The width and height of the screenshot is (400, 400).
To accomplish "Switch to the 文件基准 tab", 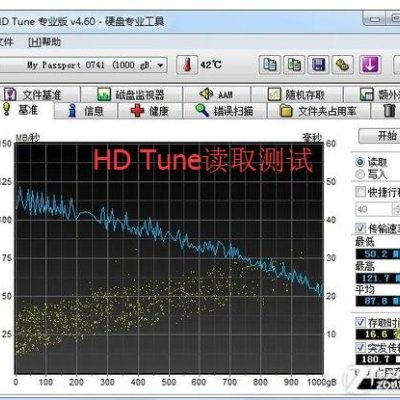I will (x=41, y=95).
